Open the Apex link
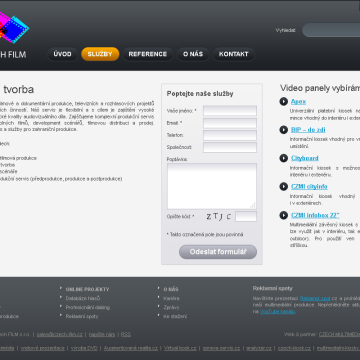 (298, 101)
